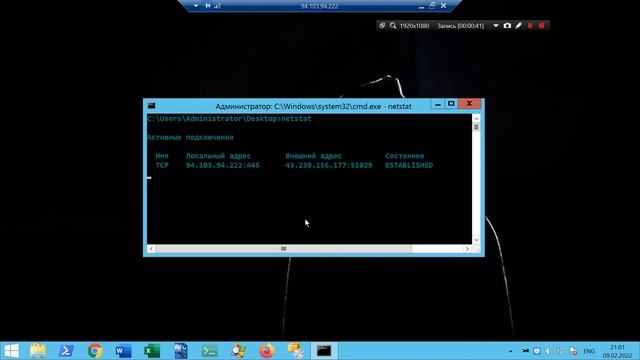The width and height of the screenshot is (640, 360).
Task: Show hidden tray icons arrow
Action: click(511, 351)
